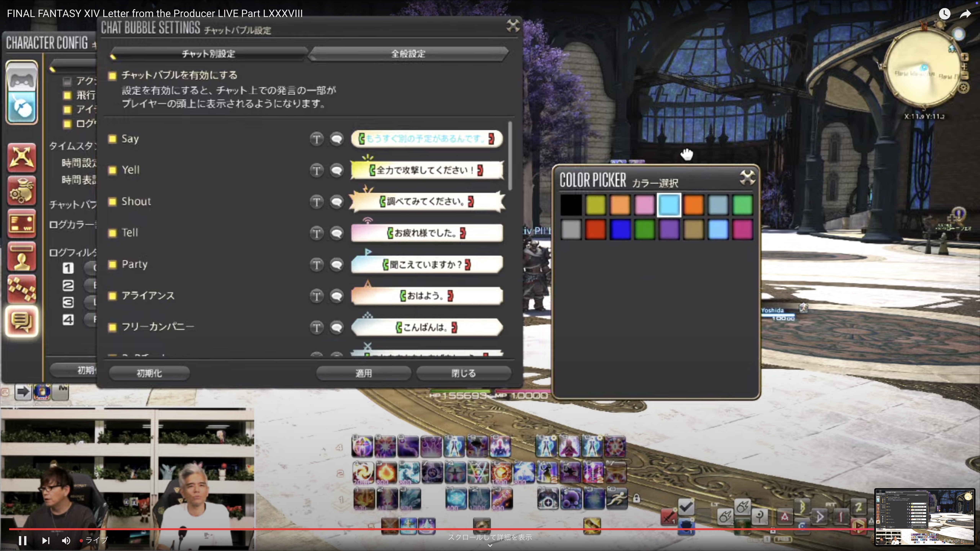Click the YouTube watch later clock icon
The width and height of the screenshot is (980, 551).
point(945,14)
